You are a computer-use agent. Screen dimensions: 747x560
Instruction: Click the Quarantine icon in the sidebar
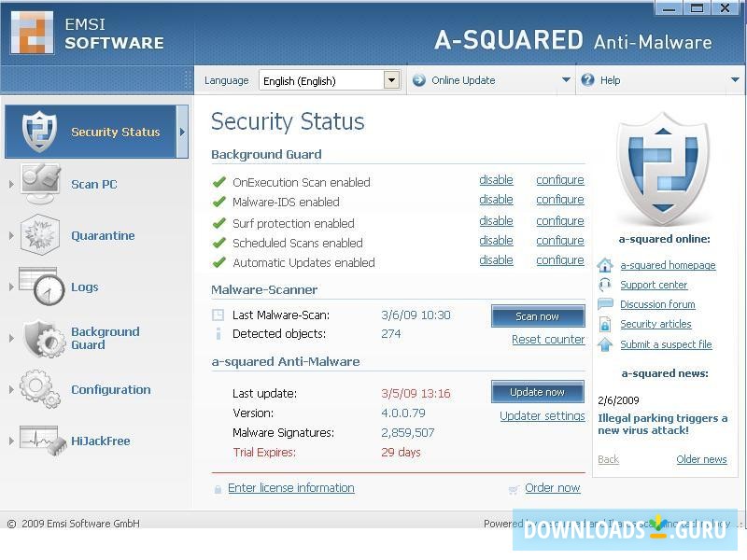40,235
